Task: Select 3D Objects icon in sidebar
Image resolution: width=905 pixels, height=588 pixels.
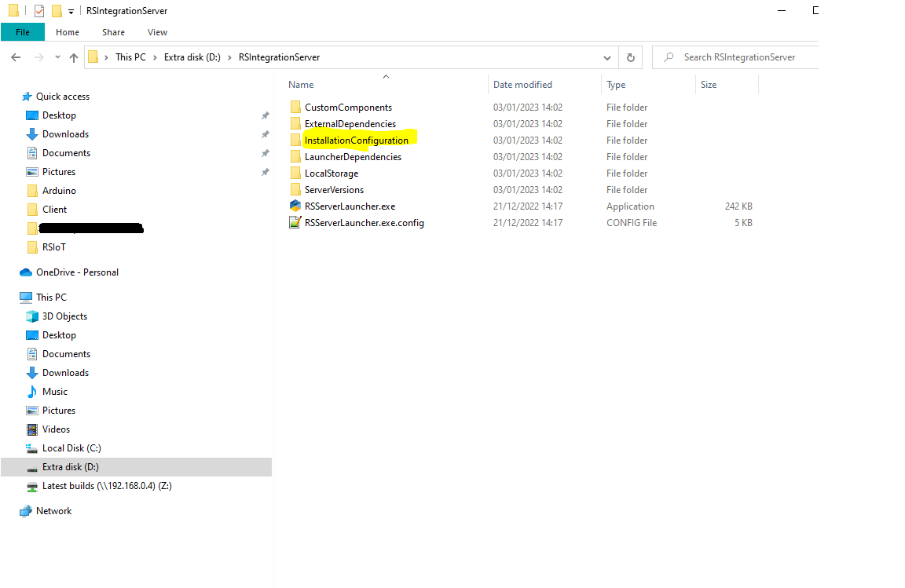Action: tap(32, 316)
